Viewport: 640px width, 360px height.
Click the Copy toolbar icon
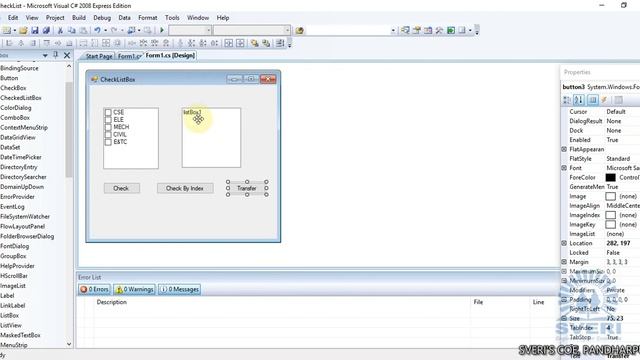(x=71, y=30)
